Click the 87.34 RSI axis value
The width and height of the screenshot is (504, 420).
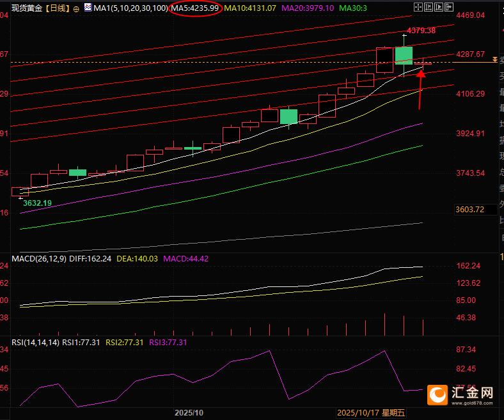(x=466, y=350)
